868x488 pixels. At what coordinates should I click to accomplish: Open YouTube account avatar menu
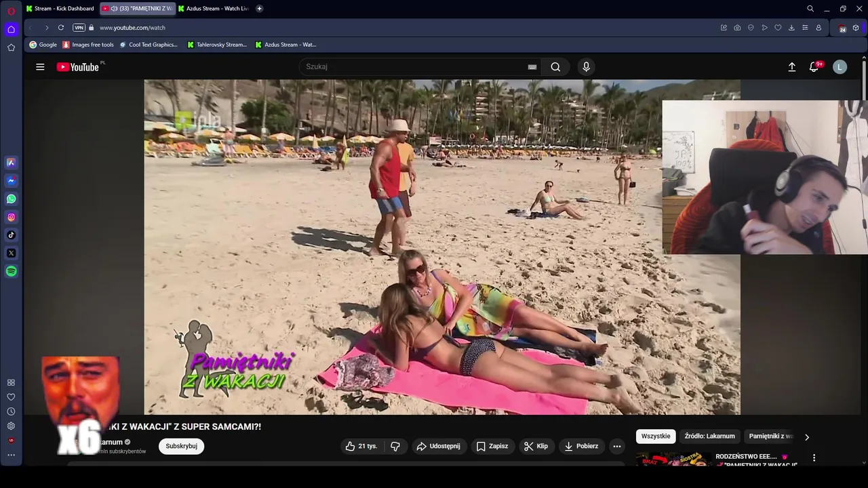840,67
